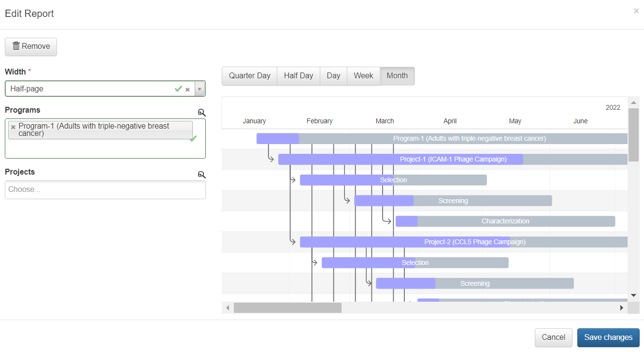Click the Characterization task bar
Viewport: 644px width, 352px height.
tap(505, 221)
